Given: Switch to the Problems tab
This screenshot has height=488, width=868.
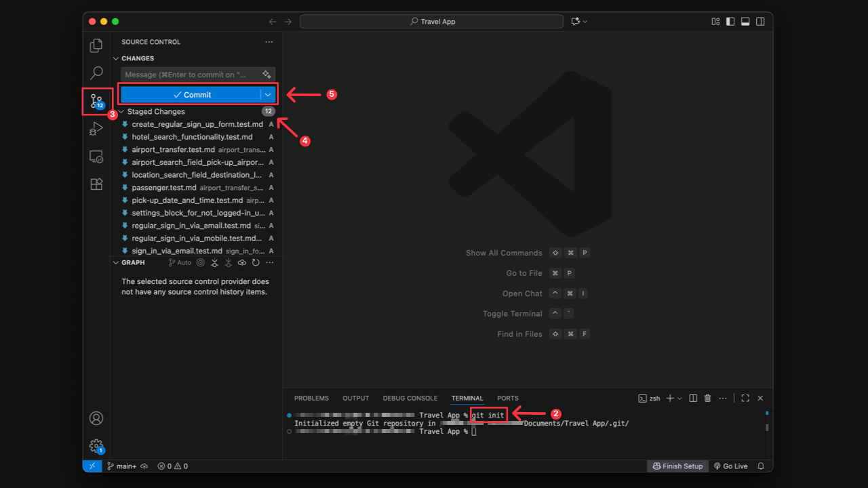Looking at the screenshot, I should (x=311, y=398).
